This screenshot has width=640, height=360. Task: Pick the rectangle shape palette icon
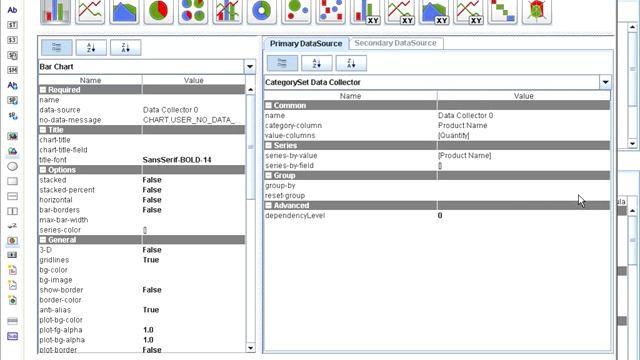12,181
